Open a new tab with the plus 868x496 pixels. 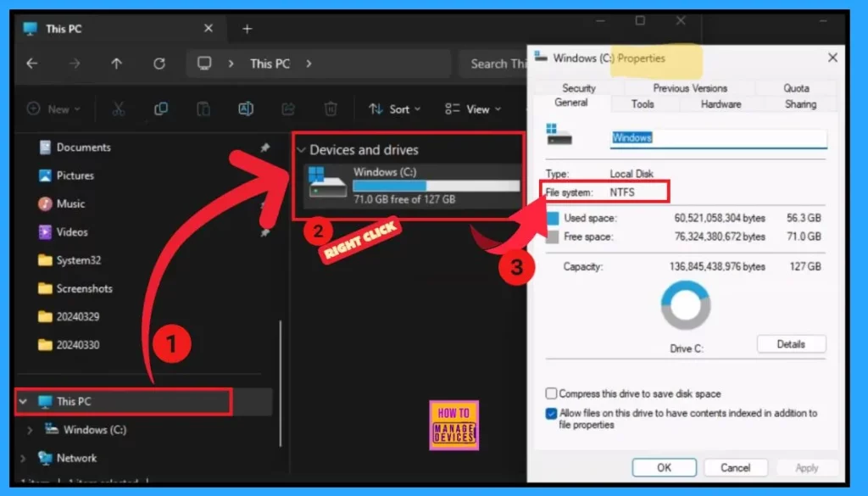(x=247, y=29)
